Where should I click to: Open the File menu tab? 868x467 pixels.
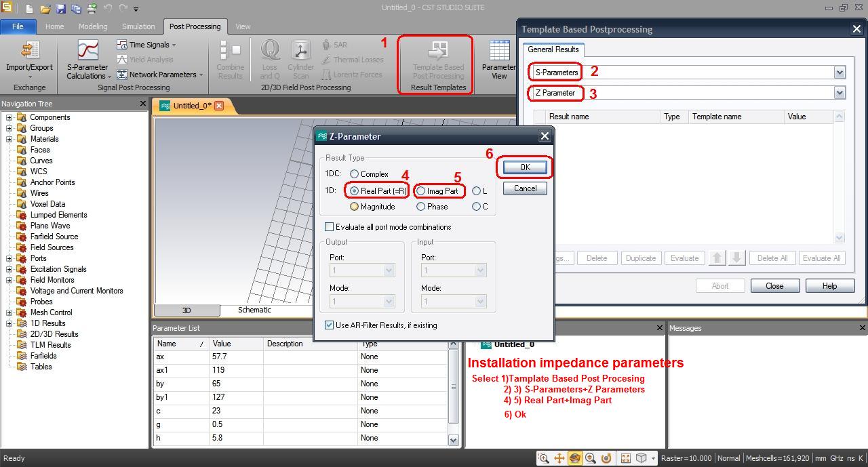point(18,26)
